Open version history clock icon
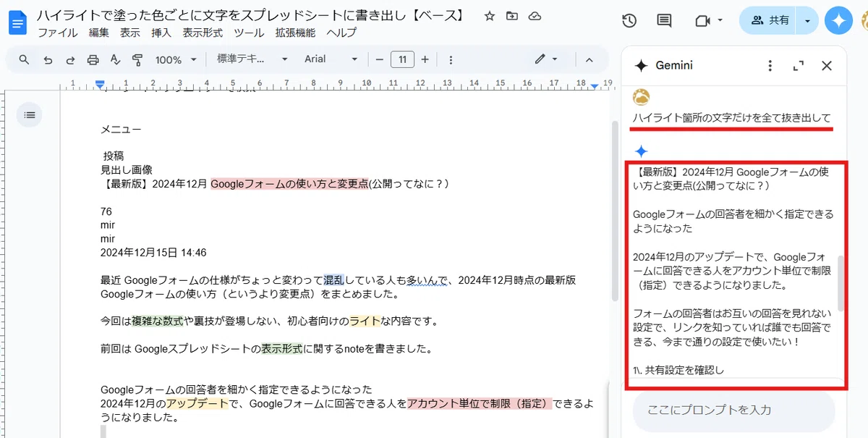868x438 pixels. point(629,20)
